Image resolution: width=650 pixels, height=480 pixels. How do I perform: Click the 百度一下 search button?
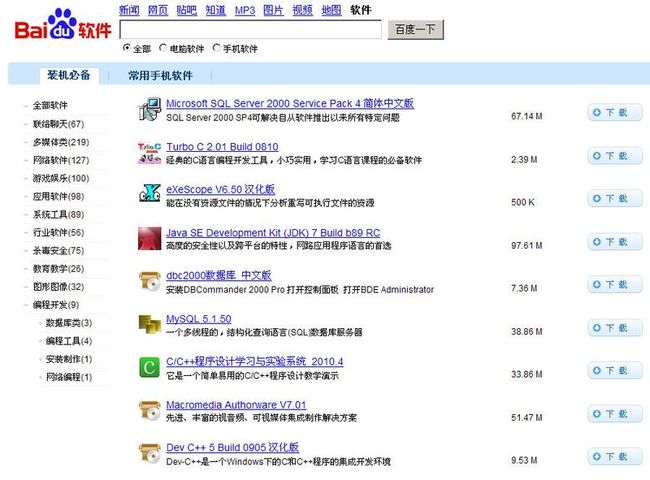tap(415, 29)
